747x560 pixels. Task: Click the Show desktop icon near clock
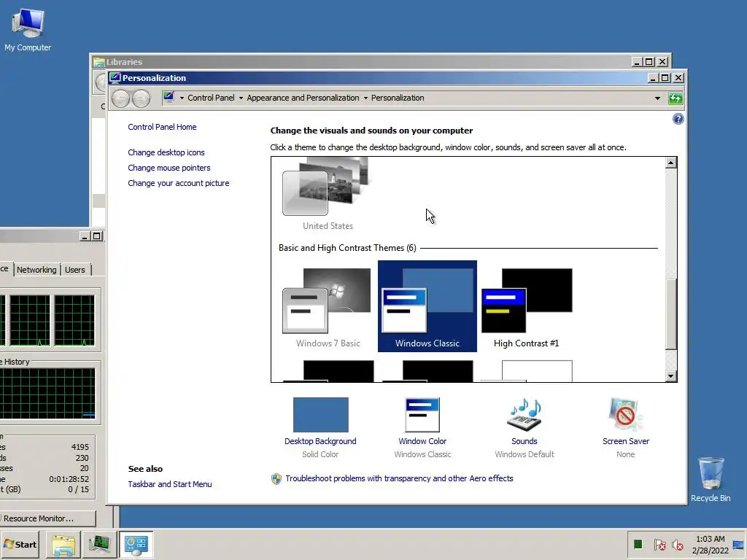tap(738, 544)
